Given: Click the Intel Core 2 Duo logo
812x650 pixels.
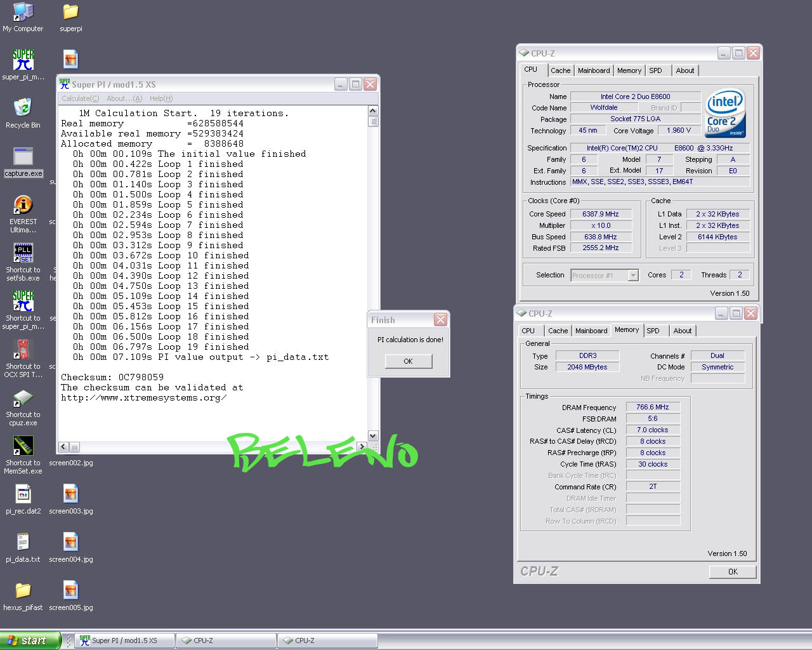Looking at the screenshot, I should point(725,113).
